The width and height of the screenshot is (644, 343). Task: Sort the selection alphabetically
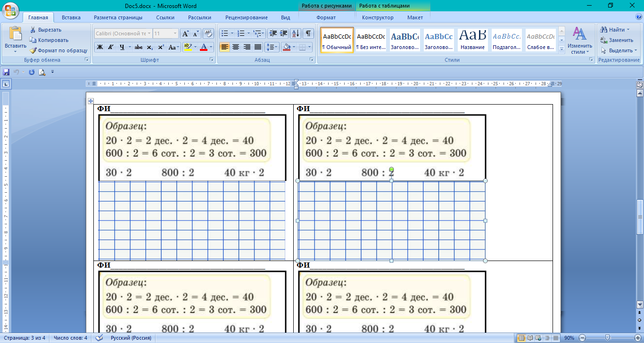coord(296,33)
